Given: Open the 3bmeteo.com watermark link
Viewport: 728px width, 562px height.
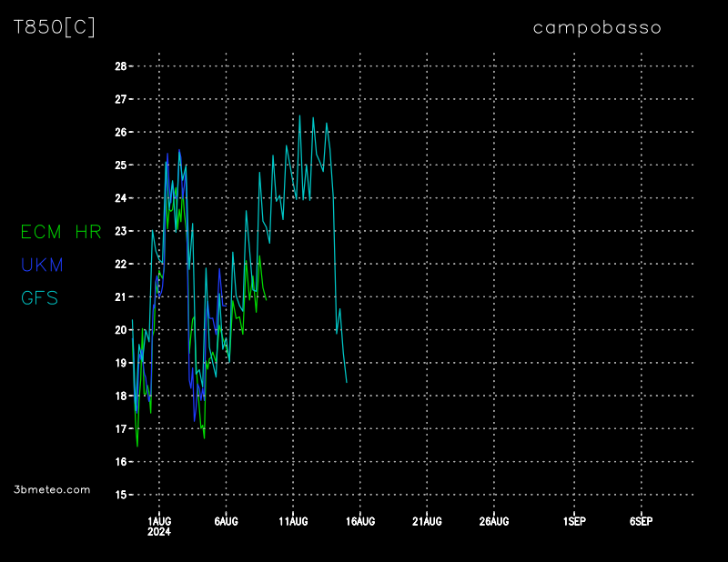Looking at the screenshot, I should 52,489.
